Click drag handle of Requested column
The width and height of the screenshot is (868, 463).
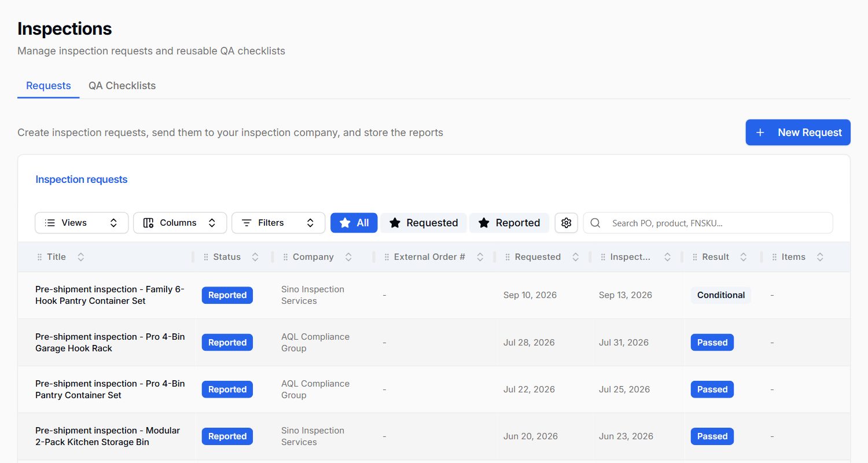point(507,257)
